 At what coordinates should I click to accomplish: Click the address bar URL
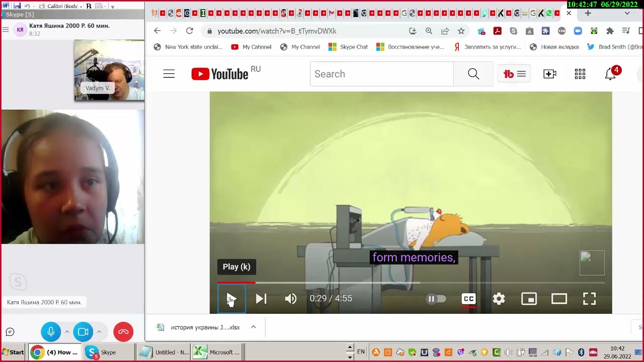click(277, 31)
